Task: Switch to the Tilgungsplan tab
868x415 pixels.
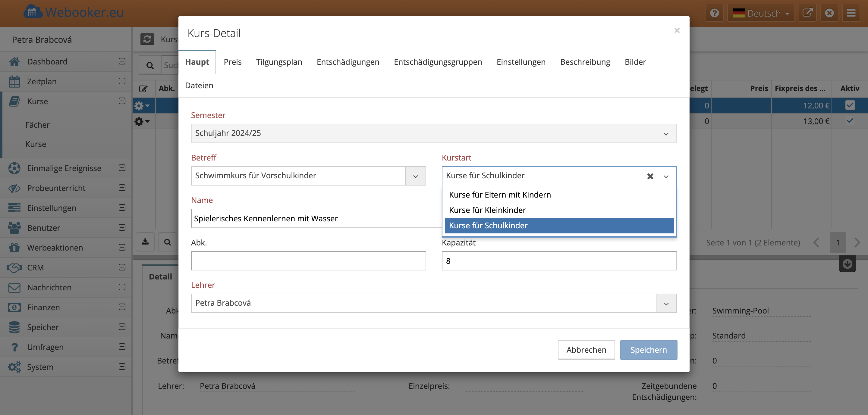Action: [279, 62]
